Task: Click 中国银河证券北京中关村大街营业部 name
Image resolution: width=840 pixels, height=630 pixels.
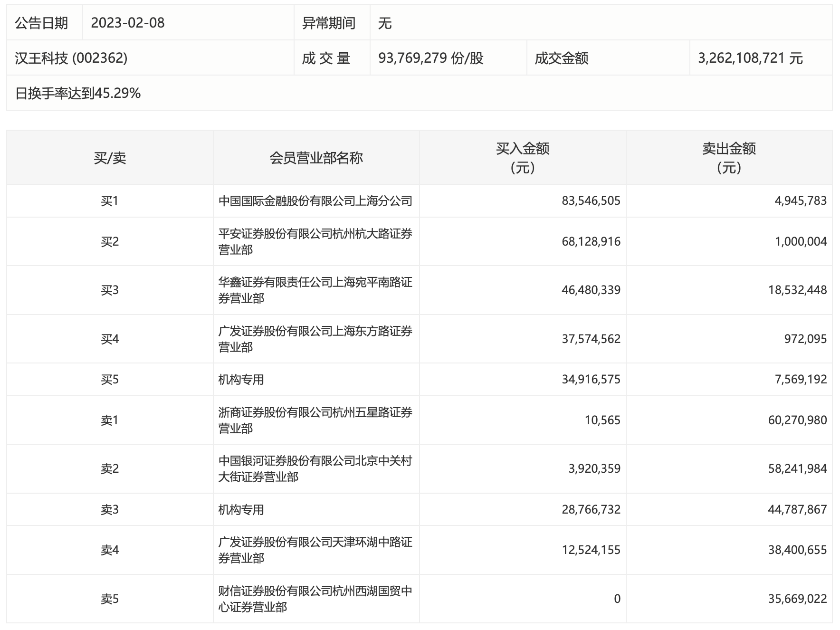Action: [x=315, y=469]
